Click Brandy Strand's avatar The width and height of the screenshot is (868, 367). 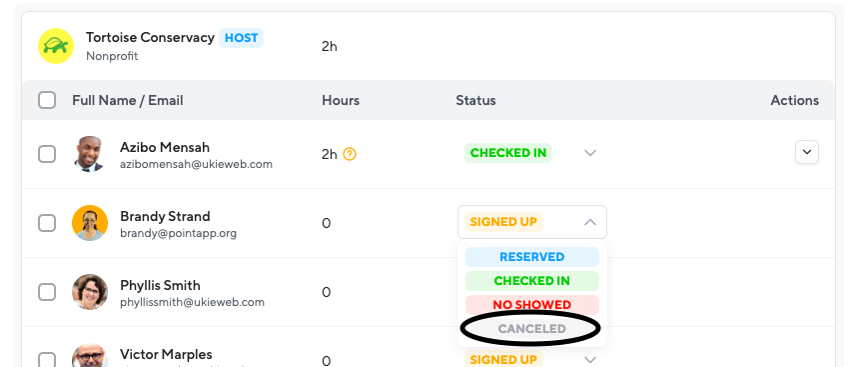click(x=90, y=223)
